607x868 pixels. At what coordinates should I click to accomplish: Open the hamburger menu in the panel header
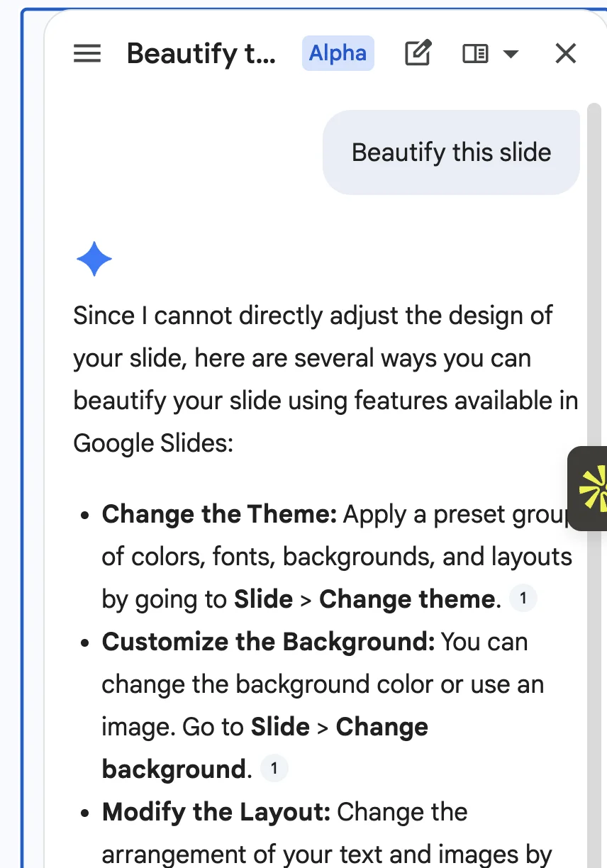coord(87,54)
